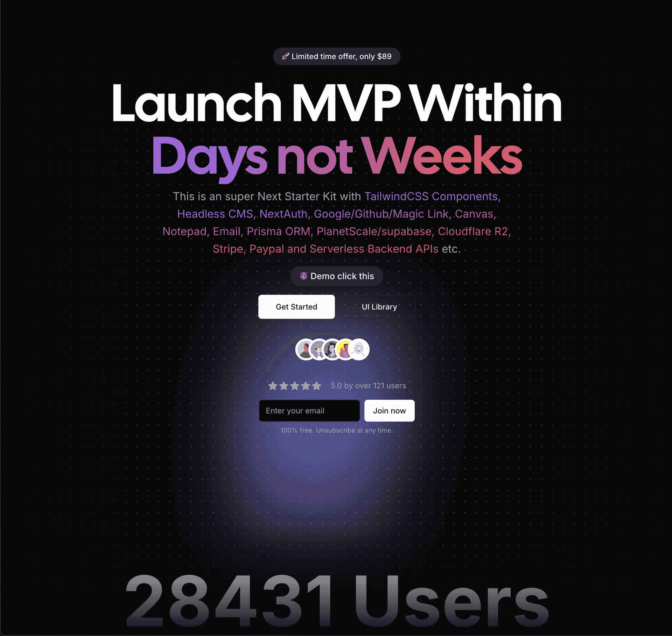Viewport: 672px width, 636px height.
Task: Click the email input field
Action: [308, 411]
